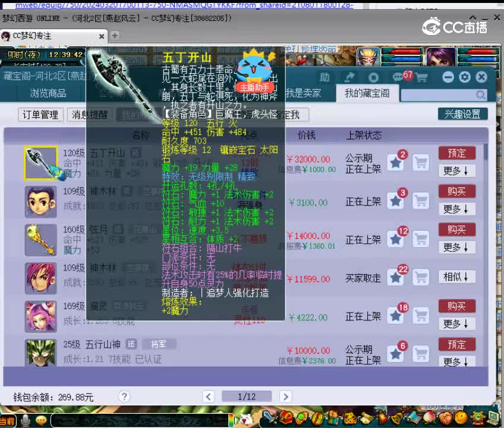Go to next page arrow
Viewport: 504px width, 428px height.
(285, 396)
